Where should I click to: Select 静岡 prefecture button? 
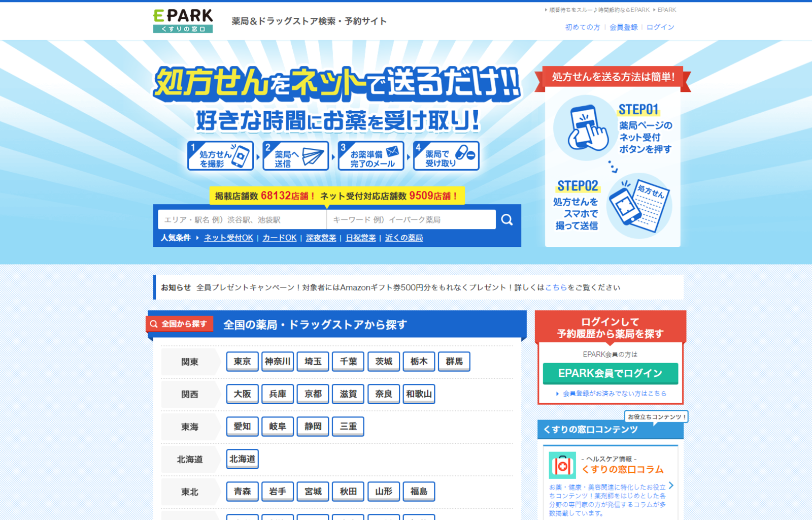(x=313, y=427)
